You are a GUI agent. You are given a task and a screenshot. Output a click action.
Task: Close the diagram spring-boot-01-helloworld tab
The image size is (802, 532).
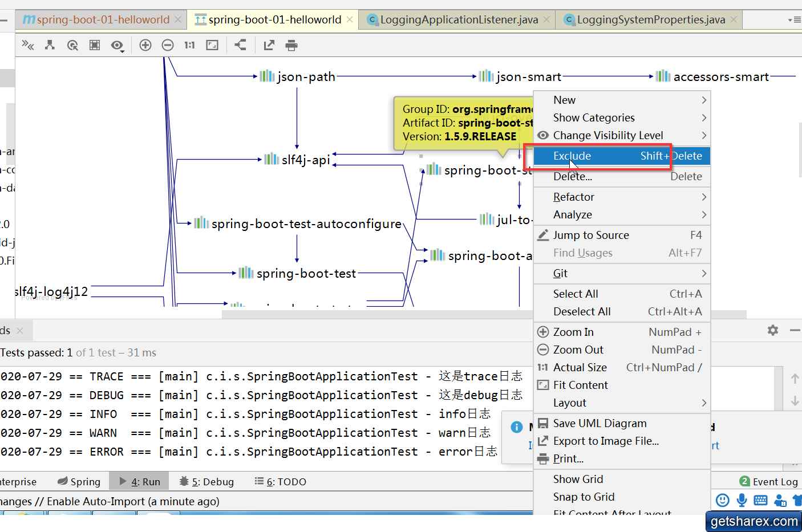click(350, 19)
